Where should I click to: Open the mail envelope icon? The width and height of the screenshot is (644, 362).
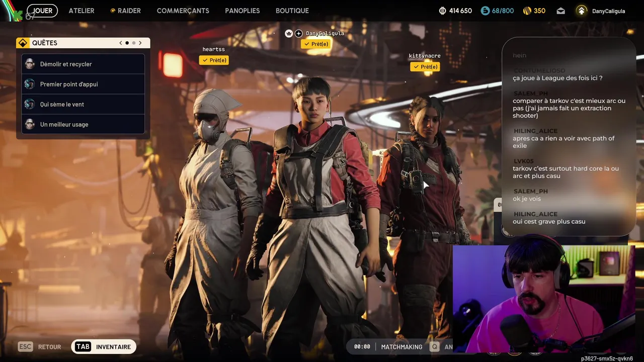click(561, 11)
